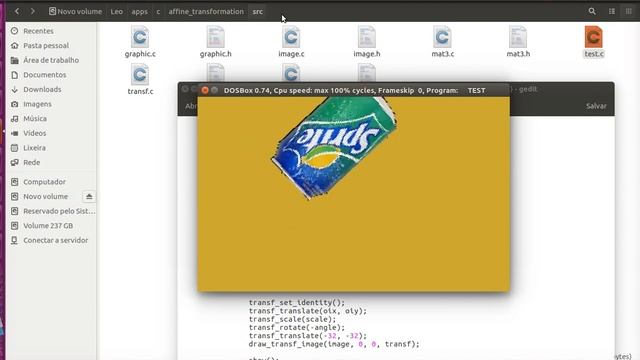Open Novo volume in the sidebar
The height and width of the screenshot is (360, 640).
45,197
